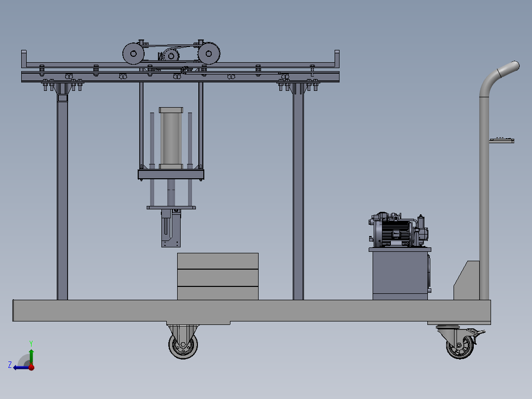Click the 'Y' label of the triad
The height and width of the screenshot is (399, 532).
(31, 343)
